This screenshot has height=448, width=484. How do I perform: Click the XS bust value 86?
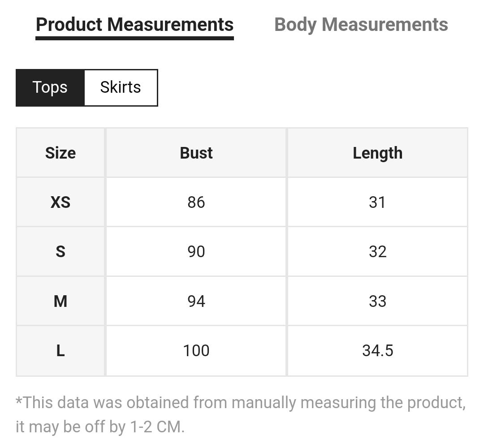196,202
